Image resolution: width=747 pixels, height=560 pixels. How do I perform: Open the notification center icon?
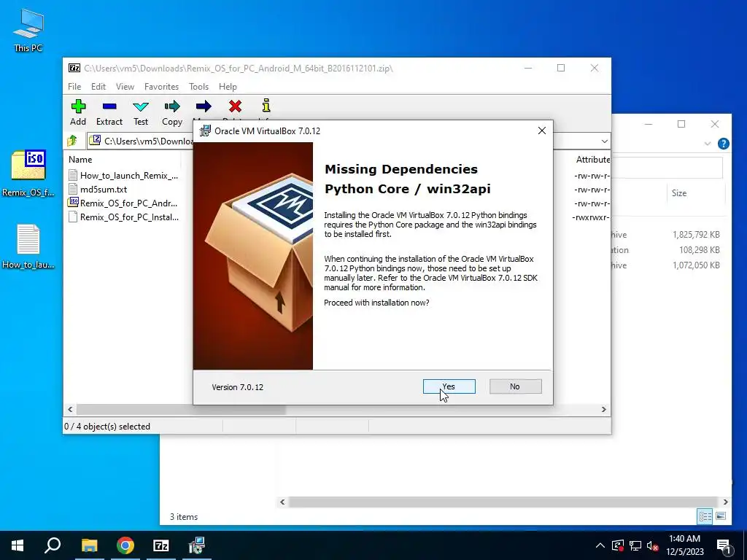[724, 546]
